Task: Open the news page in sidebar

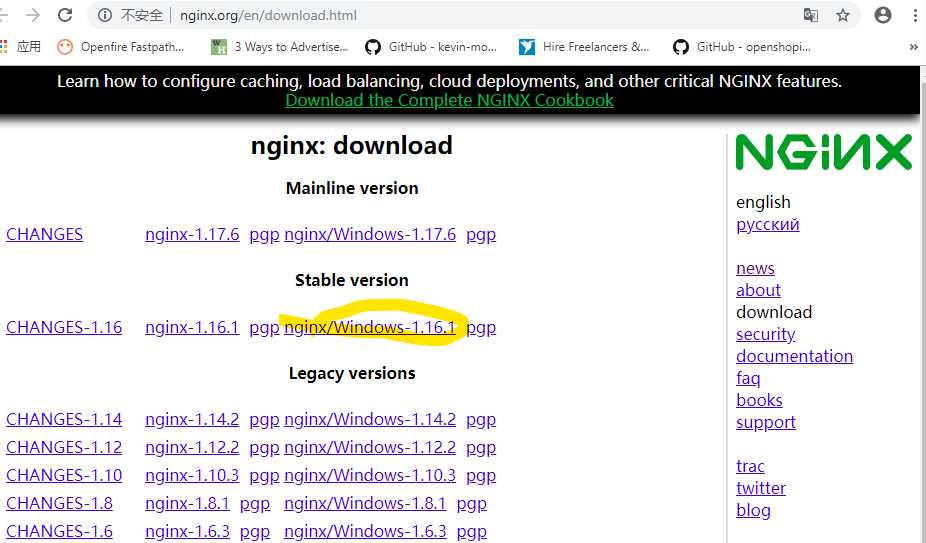Action: tap(755, 268)
